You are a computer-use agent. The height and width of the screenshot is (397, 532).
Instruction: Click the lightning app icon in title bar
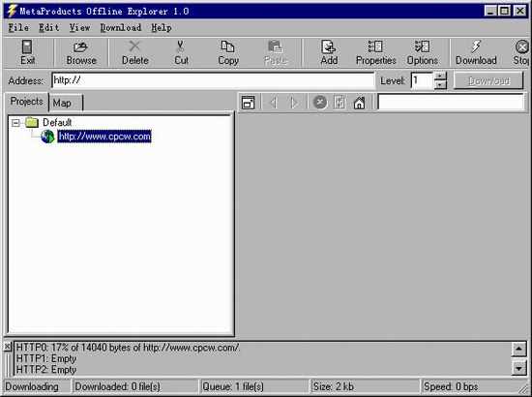pyautogui.click(x=12, y=11)
